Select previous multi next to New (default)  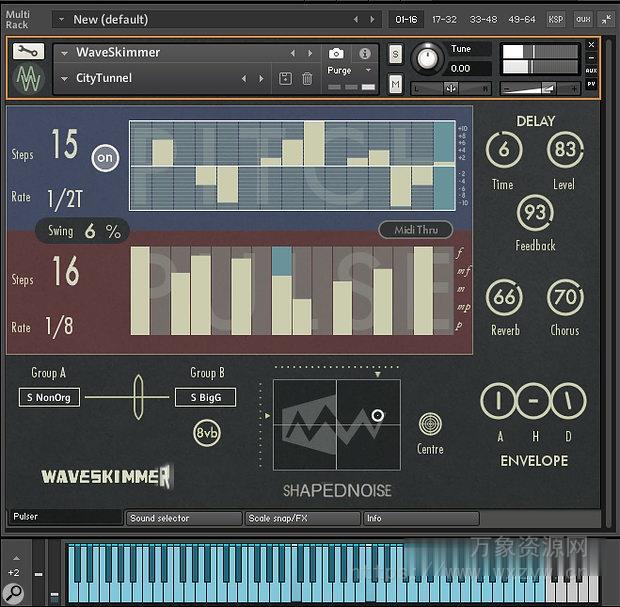[x=355, y=19]
